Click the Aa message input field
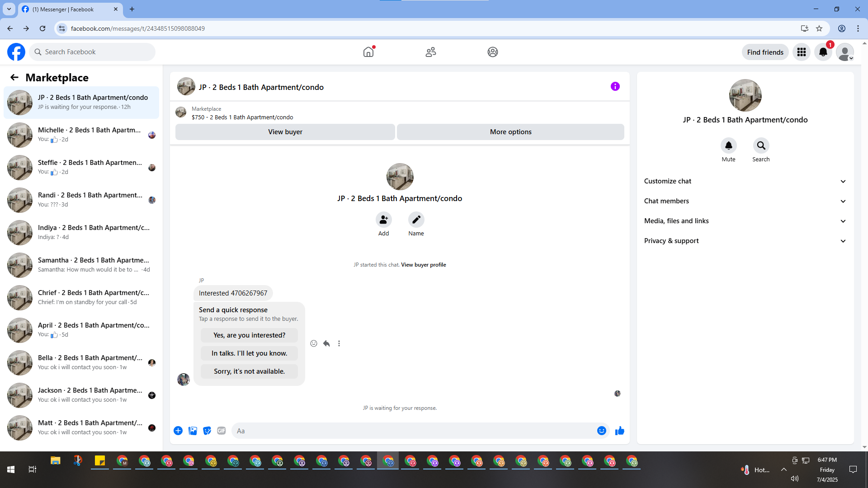This screenshot has height=488, width=868. (414, 431)
